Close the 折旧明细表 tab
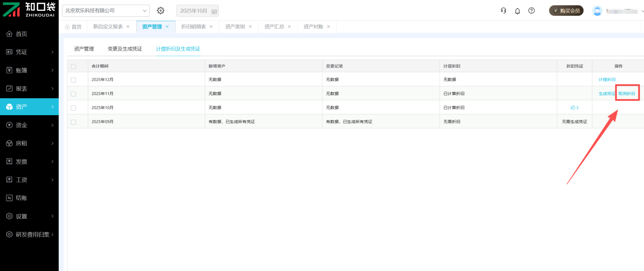The height and width of the screenshot is (271, 644). tap(211, 27)
